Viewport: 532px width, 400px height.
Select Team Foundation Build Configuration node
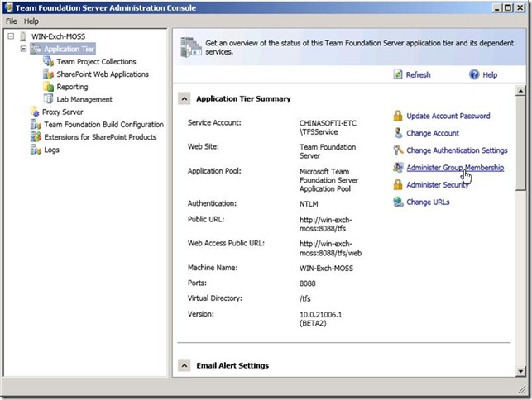[x=103, y=125]
